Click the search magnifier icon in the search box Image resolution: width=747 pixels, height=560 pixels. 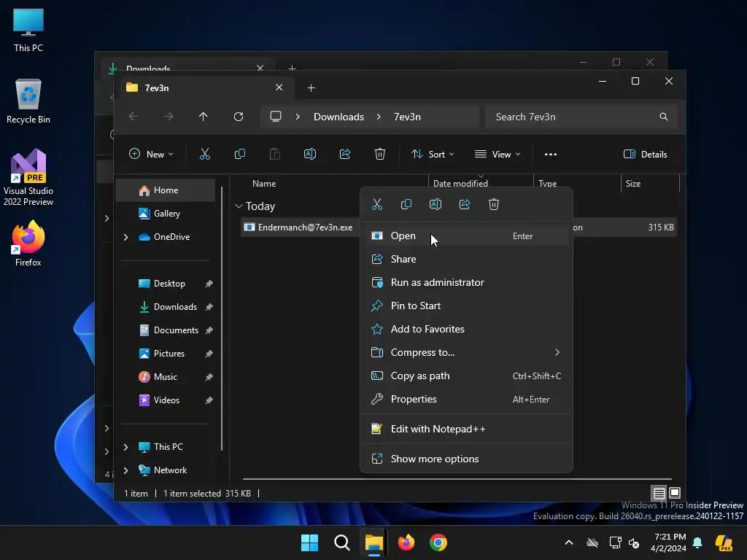tap(664, 117)
